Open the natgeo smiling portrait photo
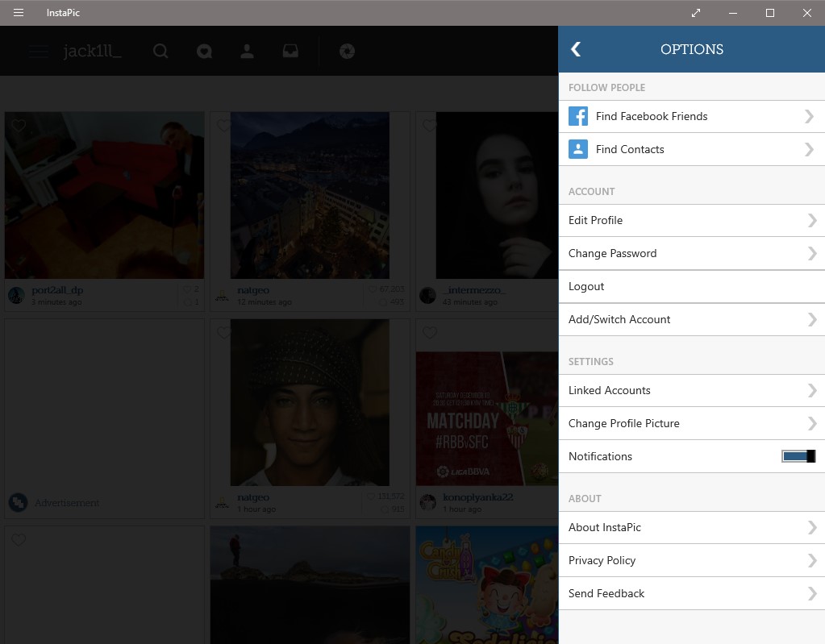Viewport: 825px width, 644px height. coord(310,402)
